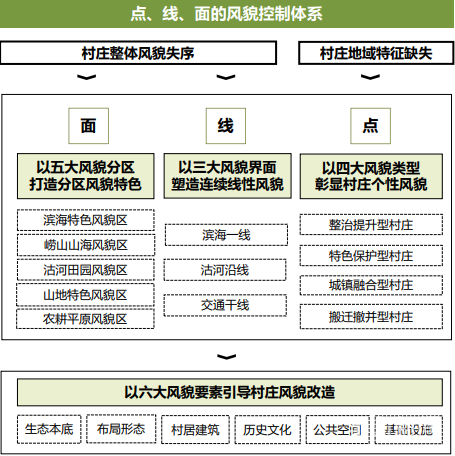Screen dimensions: 455x456
Task: Choose 城镇融合型村庄 box
Action: click(x=371, y=285)
